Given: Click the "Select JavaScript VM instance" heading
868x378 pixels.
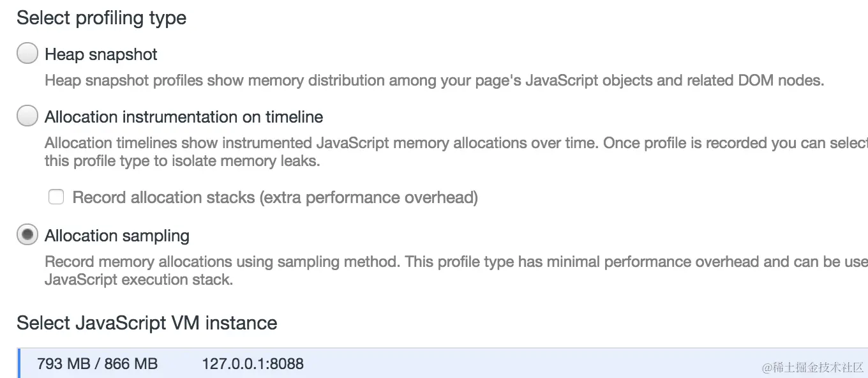Looking at the screenshot, I should 147,322.
